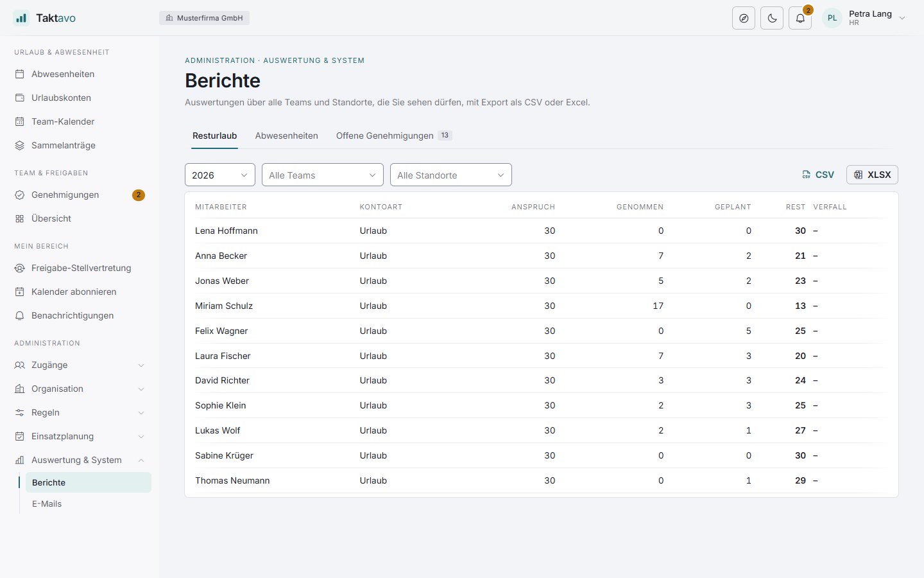
Task: Export report as XLSX
Action: (872, 175)
